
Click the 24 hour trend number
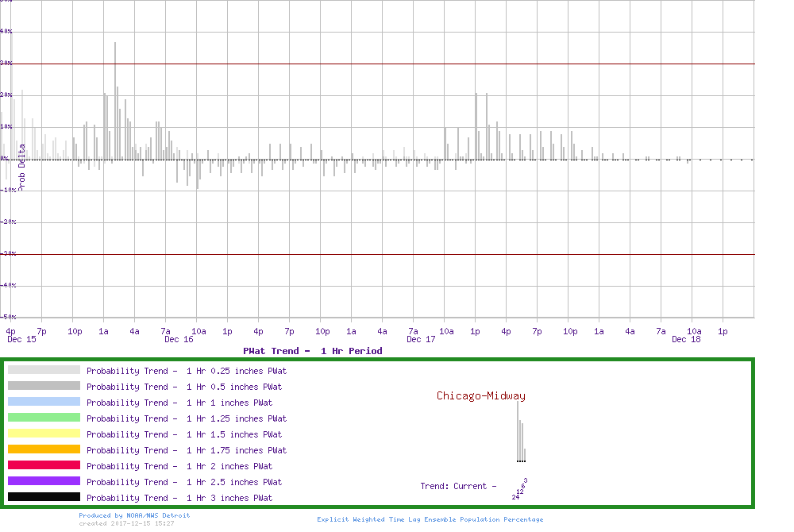515,497
